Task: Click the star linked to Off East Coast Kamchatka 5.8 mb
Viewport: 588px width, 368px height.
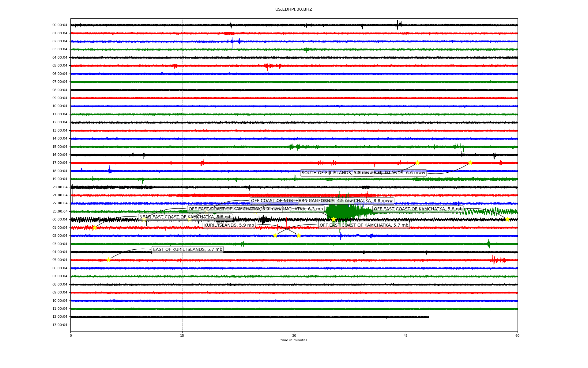Action: coord(507,220)
